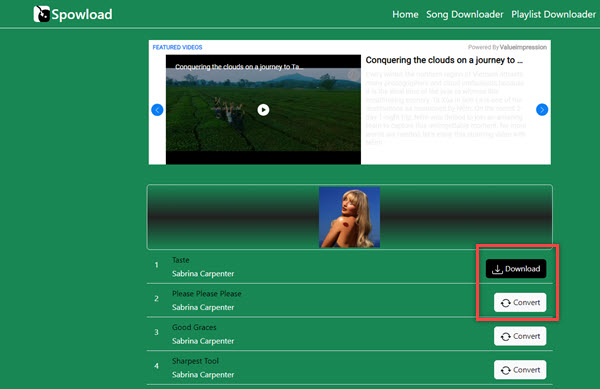The height and width of the screenshot is (389, 600).
Task: Select the track title Taste
Action: point(181,260)
